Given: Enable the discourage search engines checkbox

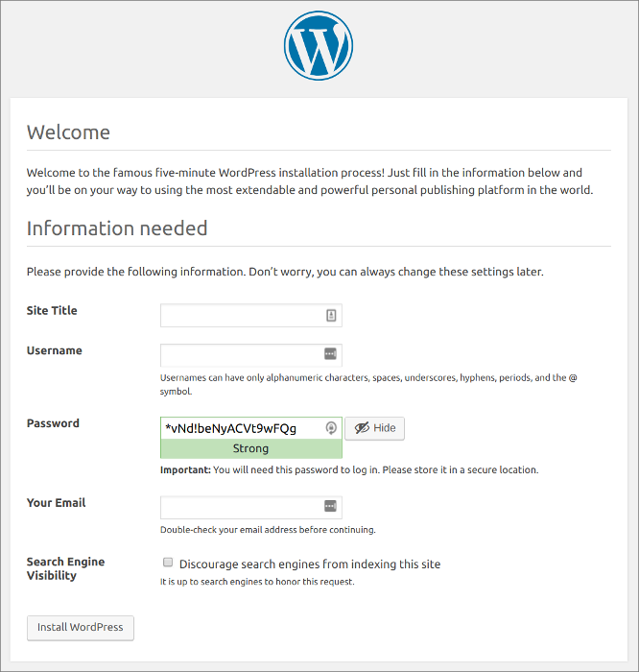Looking at the screenshot, I should point(168,564).
